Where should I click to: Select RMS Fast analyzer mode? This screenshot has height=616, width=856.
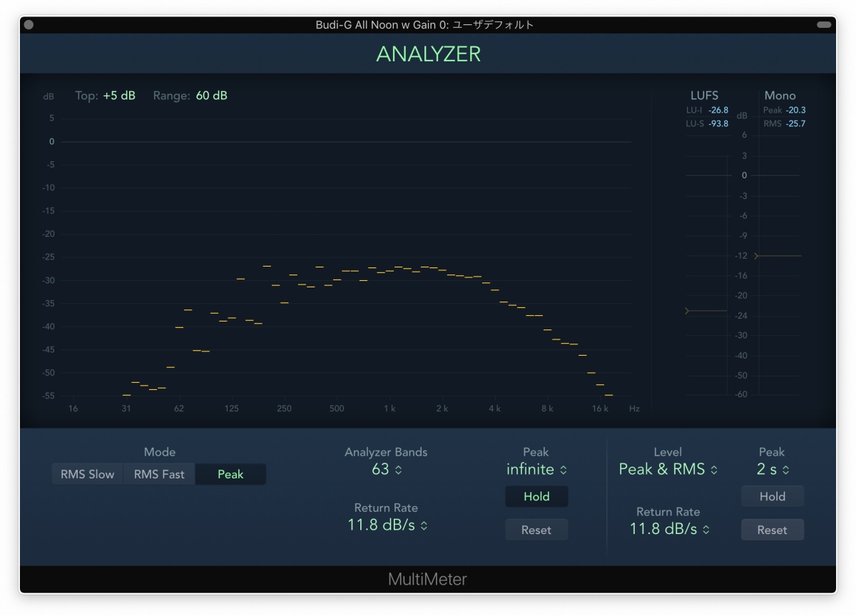(x=158, y=474)
